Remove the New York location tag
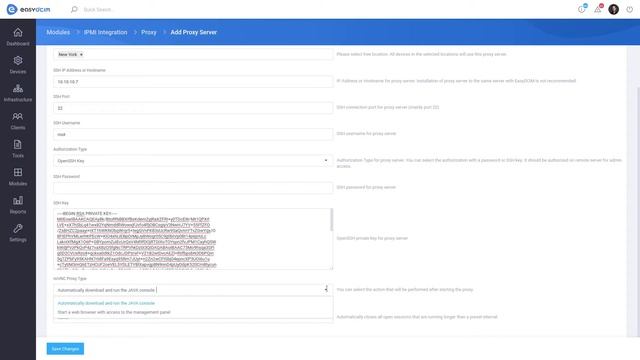This screenshot has height=360, width=640. coord(81,54)
